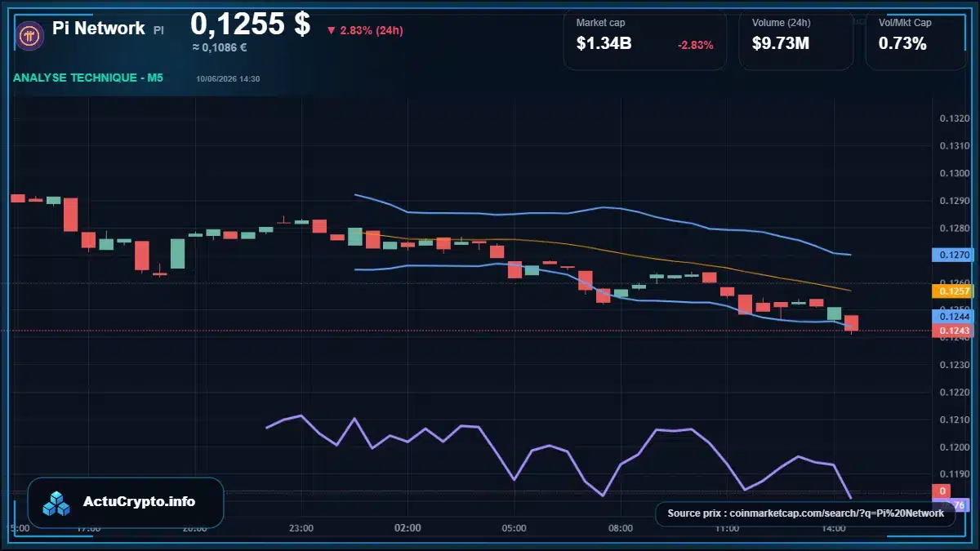Click the "≈ 0,1086 €" euro price
Viewport: 980px width, 551px height.
click(220, 47)
